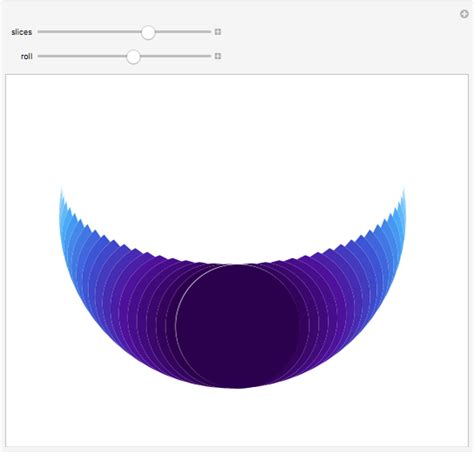Click the roll slider thumb

(x=133, y=56)
